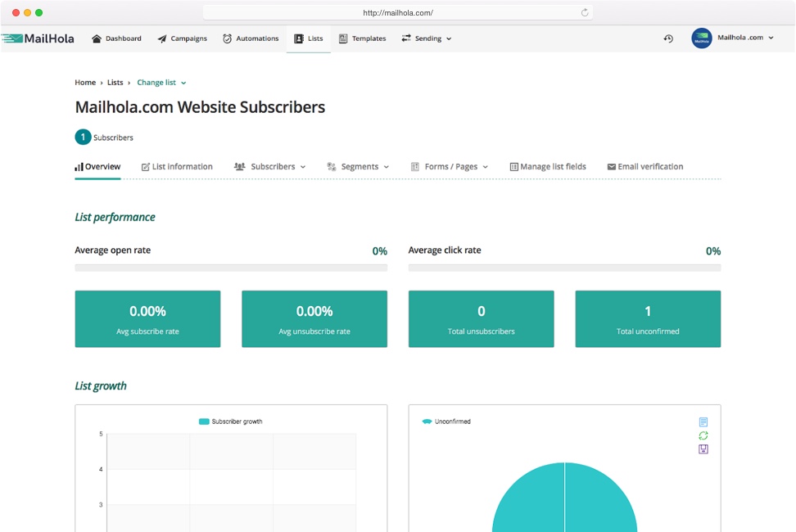Open Templates menu item

[x=363, y=38]
